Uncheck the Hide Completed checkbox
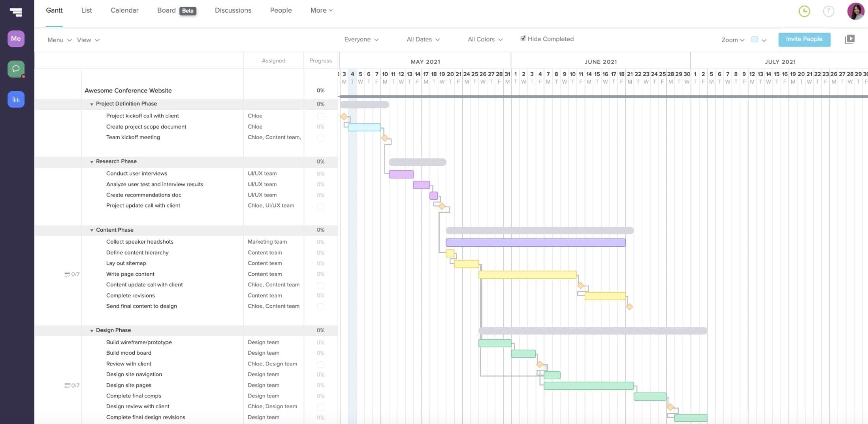The height and width of the screenshot is (424, 868). point(523,38)
